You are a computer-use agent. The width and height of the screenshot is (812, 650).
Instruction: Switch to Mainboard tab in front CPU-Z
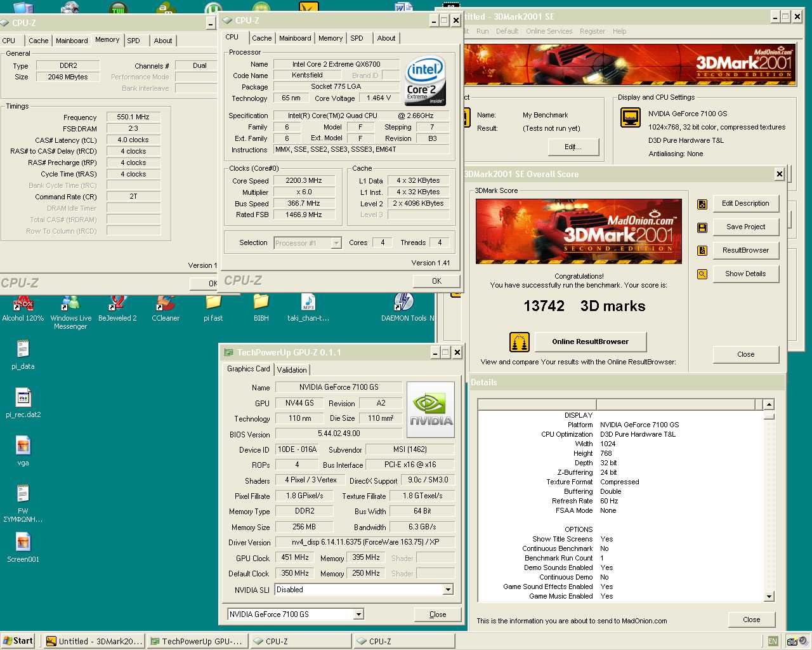295,38
